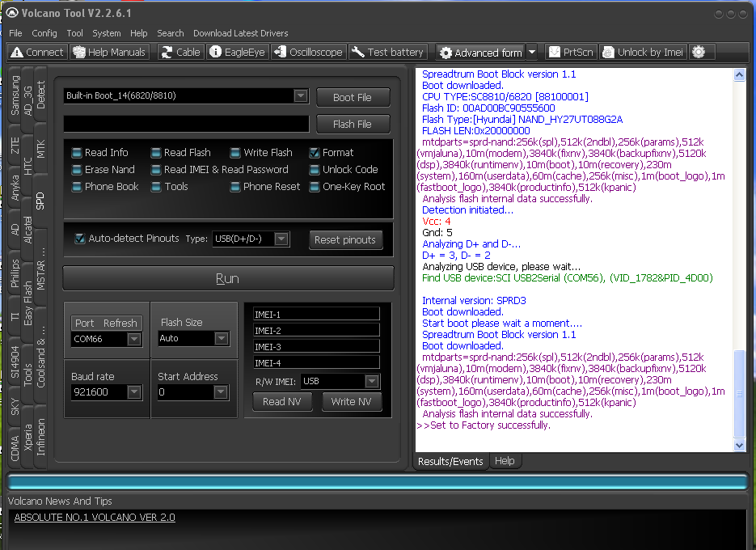Click the "Vcc: 4" log line
This screenshot has height=550, width=756.
click(x=437, y=222)
